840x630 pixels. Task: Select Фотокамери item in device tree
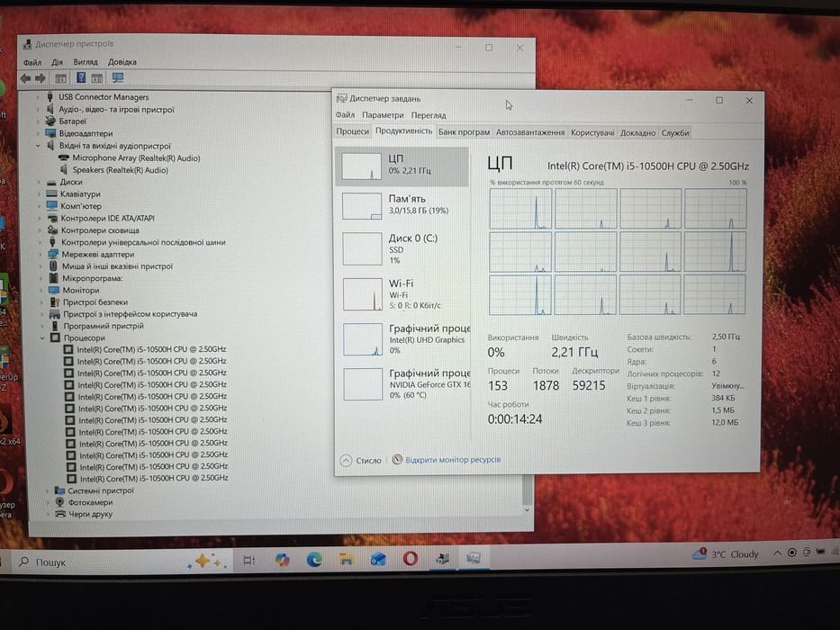pos(90,502)
